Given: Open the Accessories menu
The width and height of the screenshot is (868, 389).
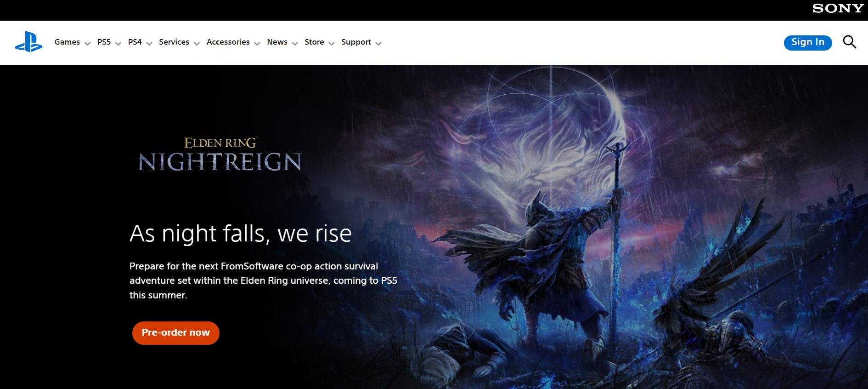Looking at the screenshot, I should pyautogui.click(x=228, y=42).
